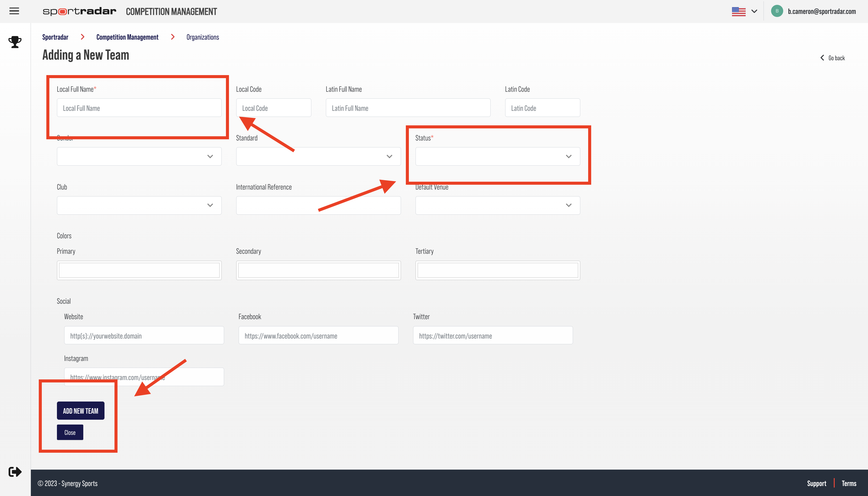Focus the Latin Full Name field

tap(408, 108)
